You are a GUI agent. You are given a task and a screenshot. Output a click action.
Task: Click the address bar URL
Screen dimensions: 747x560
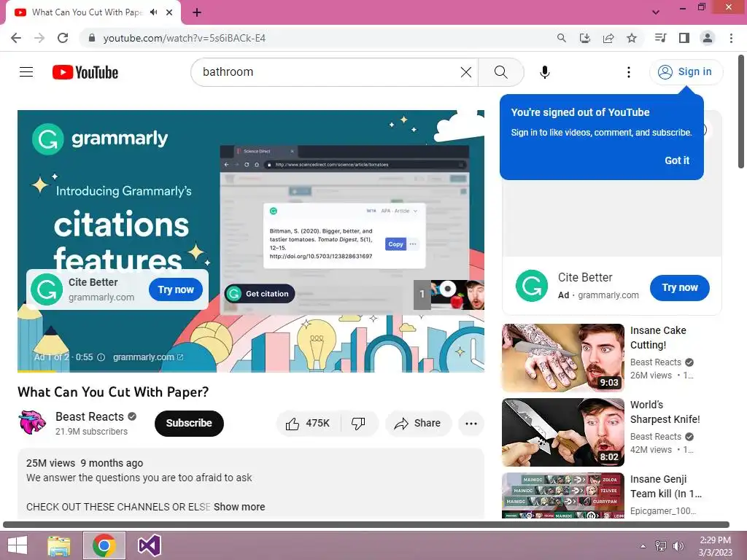point(185,38)
